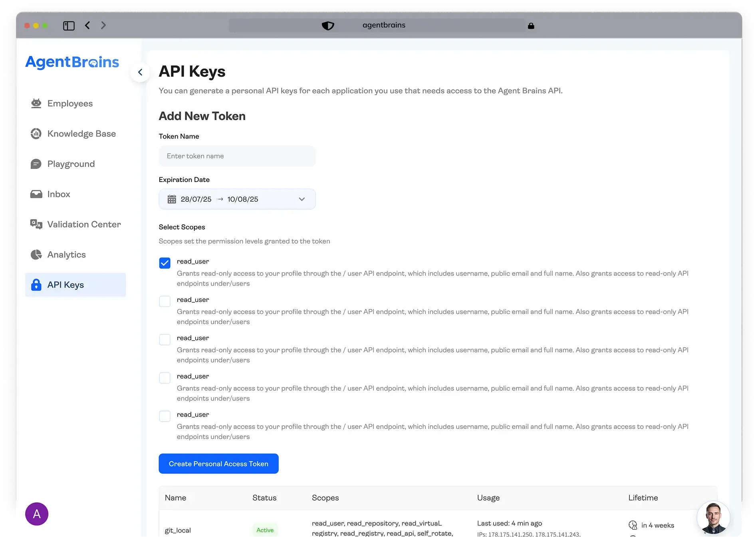This screenshot has width=756, height=537.
Task: Select the Employees sidebar icon
Action: [x=36, y=103]
